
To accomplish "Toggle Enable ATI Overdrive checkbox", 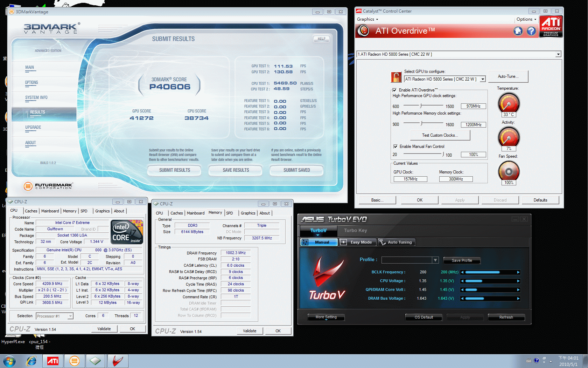I will tap(394, 90).
